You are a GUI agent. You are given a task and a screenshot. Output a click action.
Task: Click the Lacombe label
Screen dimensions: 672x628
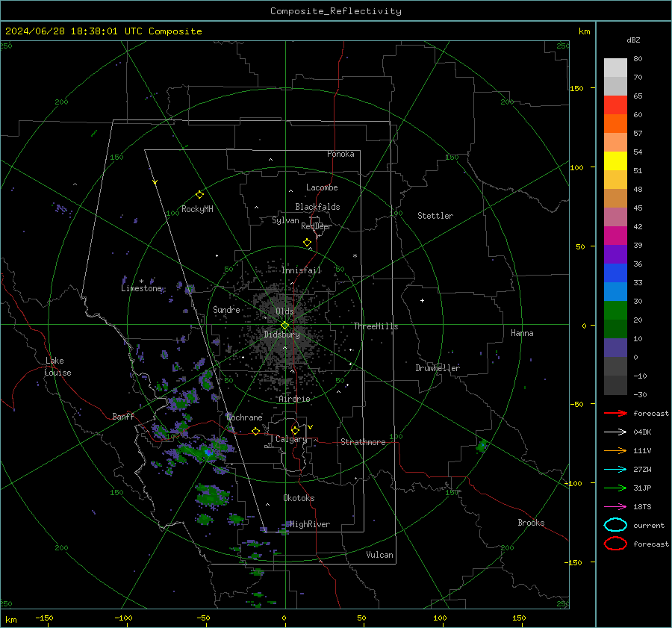(x=322, y=187)
